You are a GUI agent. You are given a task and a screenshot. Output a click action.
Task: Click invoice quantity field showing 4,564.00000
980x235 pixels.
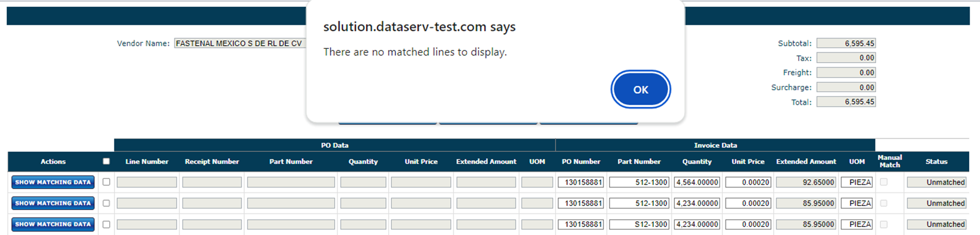697,182
